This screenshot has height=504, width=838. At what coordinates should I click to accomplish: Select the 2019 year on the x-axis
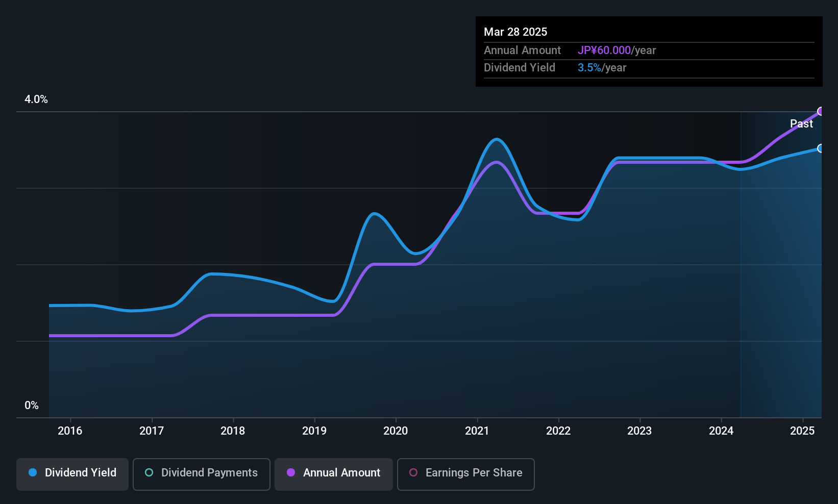click(x=314, y=431)
